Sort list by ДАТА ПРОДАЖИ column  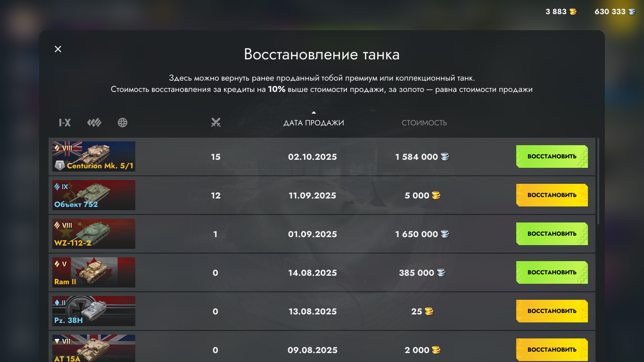tap(314, 123)
